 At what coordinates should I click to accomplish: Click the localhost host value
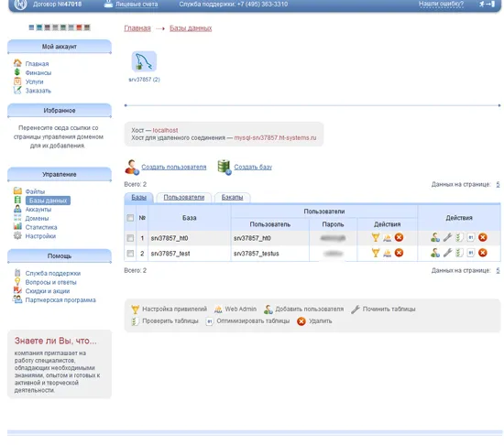click(165, 130)
